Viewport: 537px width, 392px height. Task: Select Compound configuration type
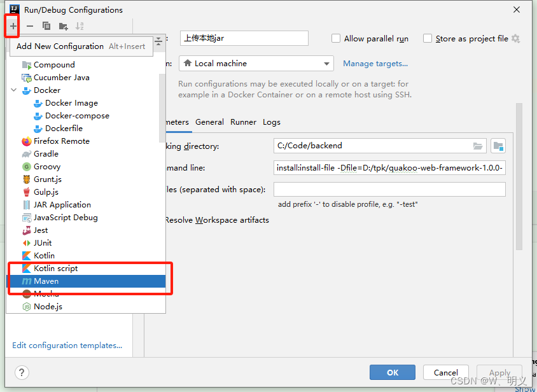pos(86,64)
